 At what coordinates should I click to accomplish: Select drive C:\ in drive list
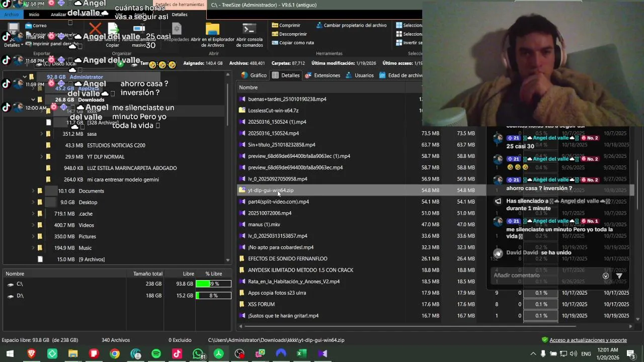tap(20, 284)
